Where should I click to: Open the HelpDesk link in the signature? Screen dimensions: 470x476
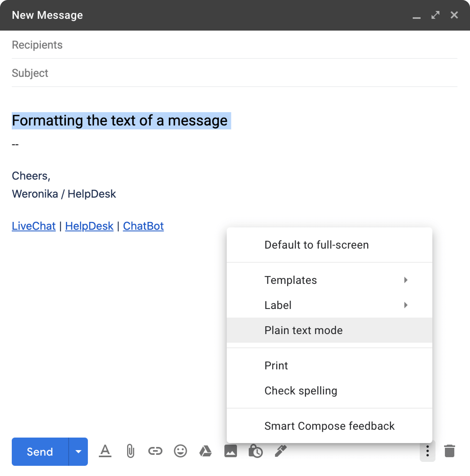pos(89,226)
